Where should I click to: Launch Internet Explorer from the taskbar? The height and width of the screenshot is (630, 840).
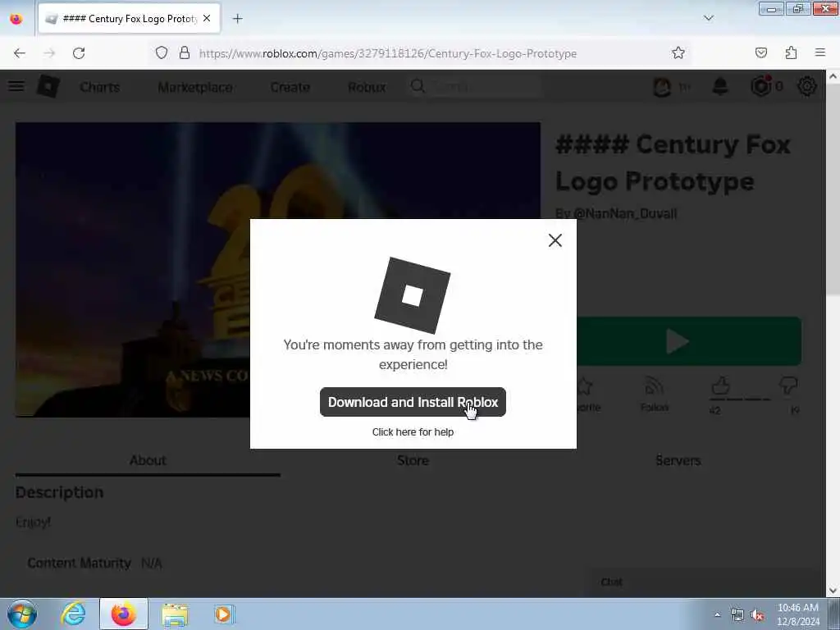[x=73, y=614]
